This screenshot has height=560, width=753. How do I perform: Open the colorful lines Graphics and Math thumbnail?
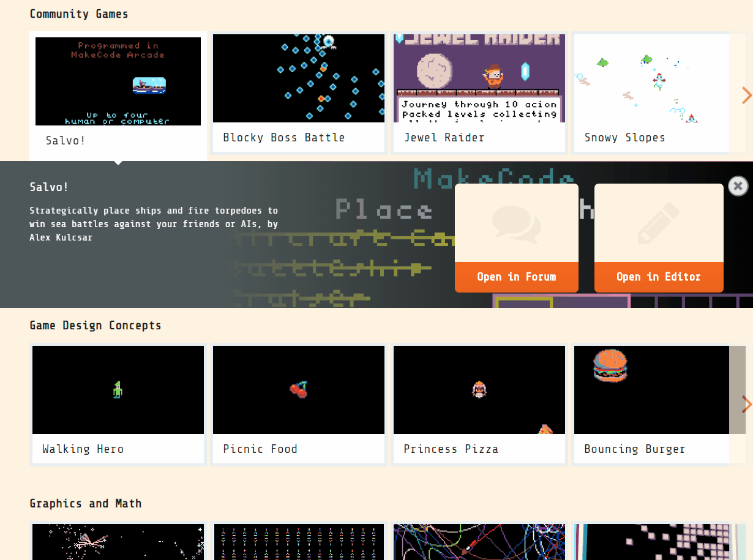(479, 542)
